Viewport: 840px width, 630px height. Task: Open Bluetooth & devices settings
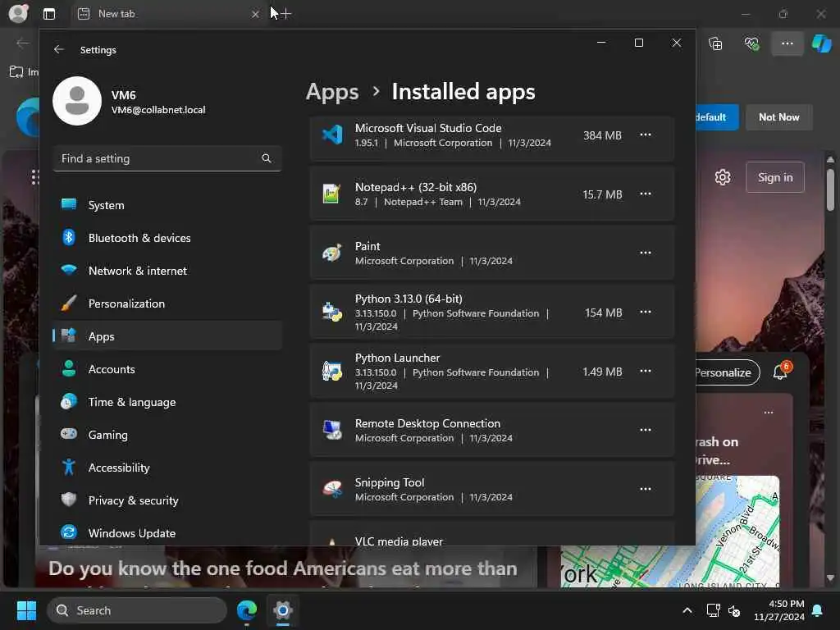point(167,238)
